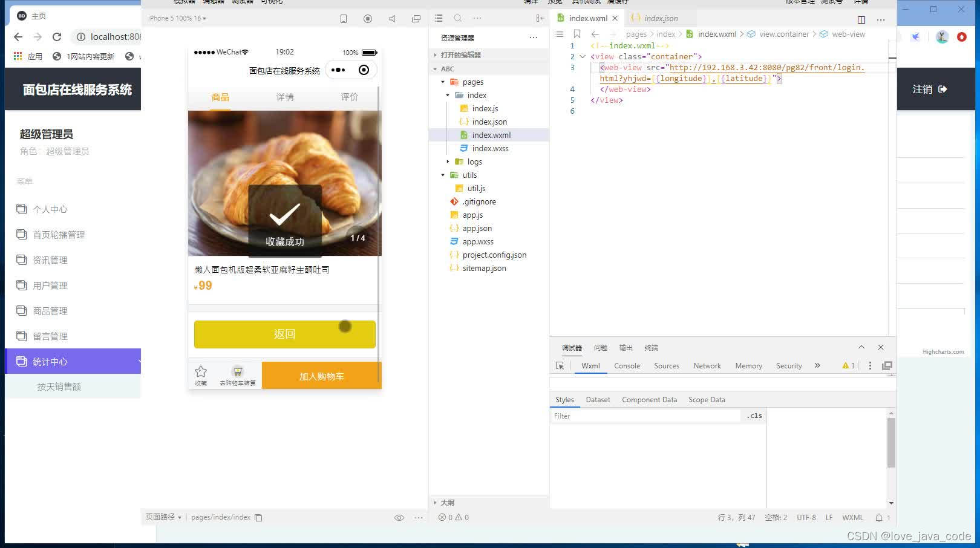Show more devtools tabs chevron

click(817, 366)
